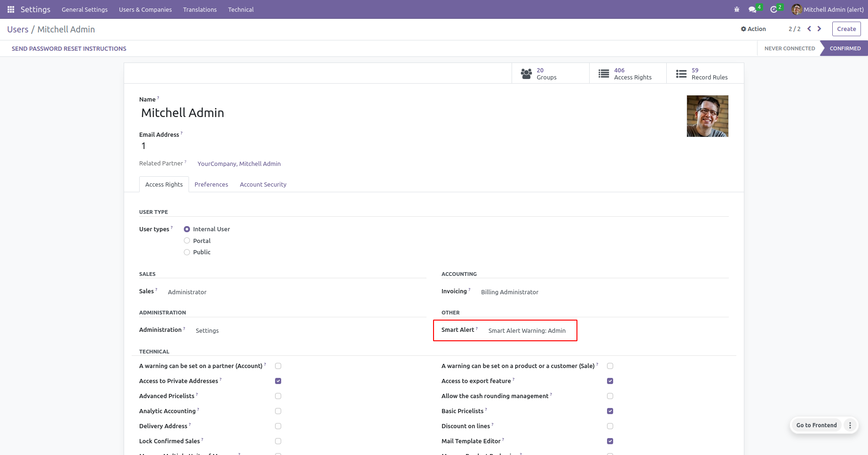Screen dimensions: 868x455
Task: Click Send Password Reset Instructions
Action: (69, 48)
